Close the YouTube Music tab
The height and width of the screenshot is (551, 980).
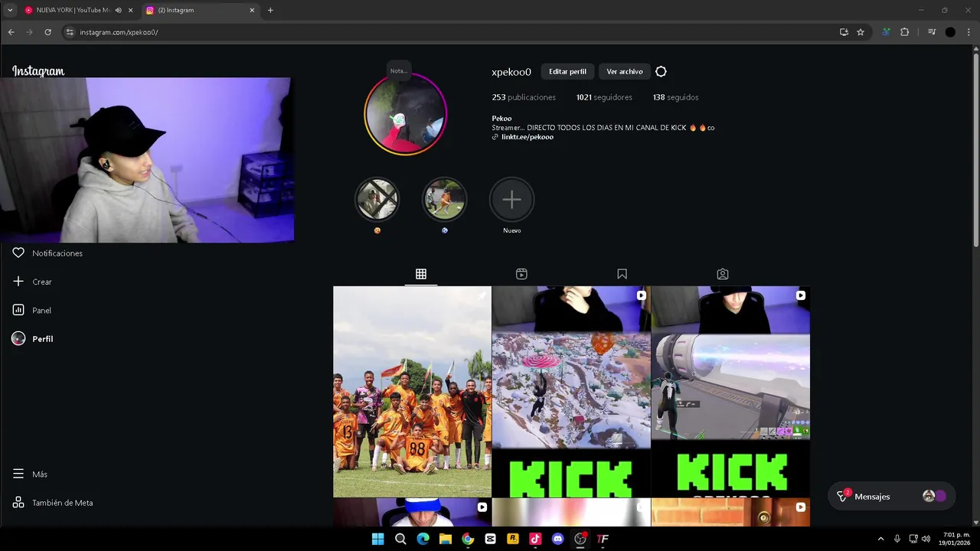(x=131, y=10)
